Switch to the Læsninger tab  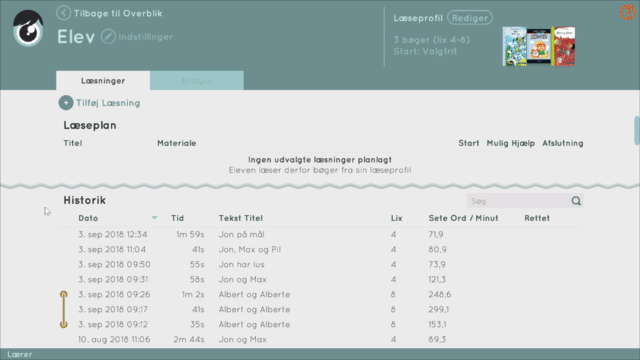click(103, 80)
